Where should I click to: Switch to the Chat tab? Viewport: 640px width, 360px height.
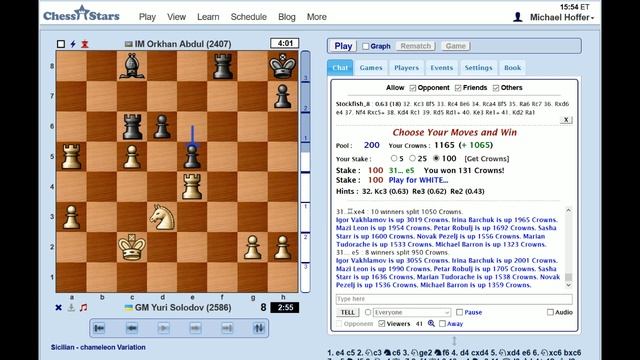click(x=340, y=68)
